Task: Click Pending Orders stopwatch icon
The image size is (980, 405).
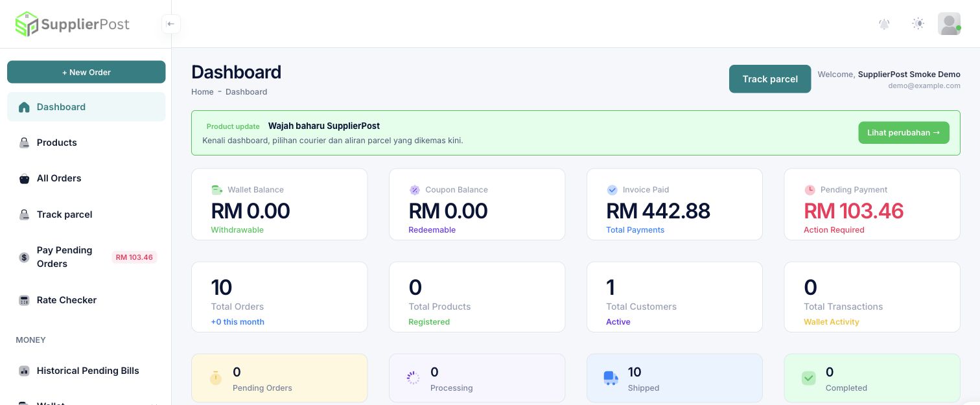Action: point(216,378)
